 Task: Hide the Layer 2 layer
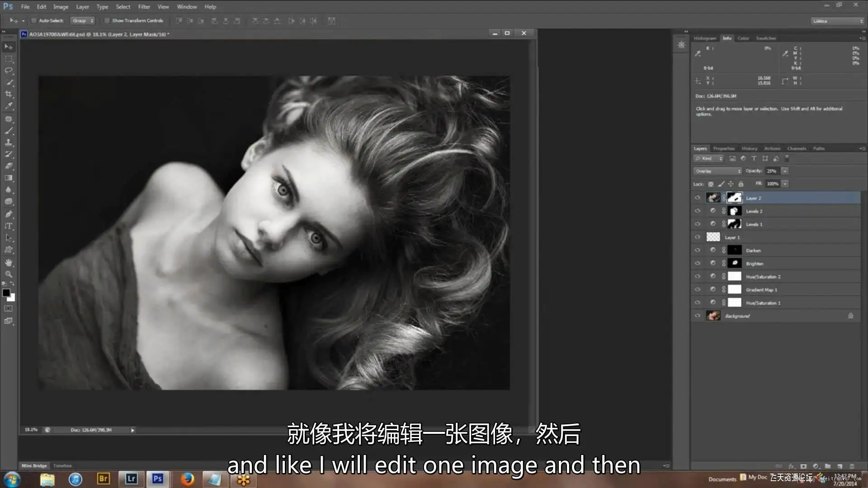(x=698, y=198)
